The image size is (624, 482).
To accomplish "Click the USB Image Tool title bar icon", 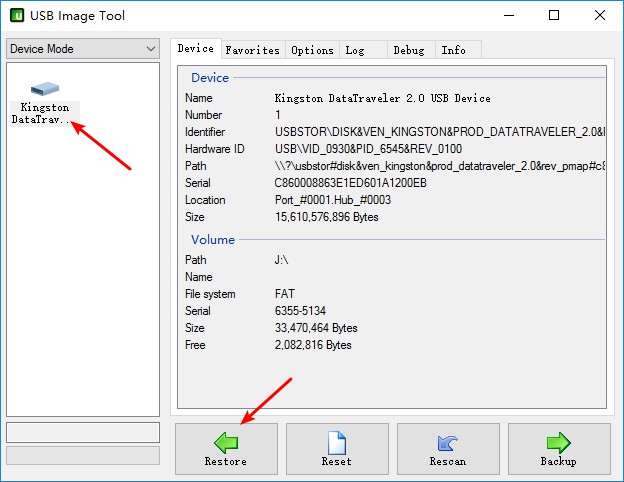I will click(x=17, y=16).
